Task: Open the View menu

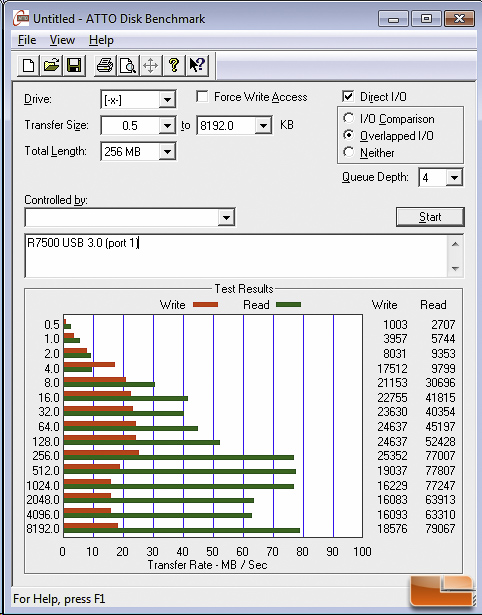Action: [x=62, y=40]
